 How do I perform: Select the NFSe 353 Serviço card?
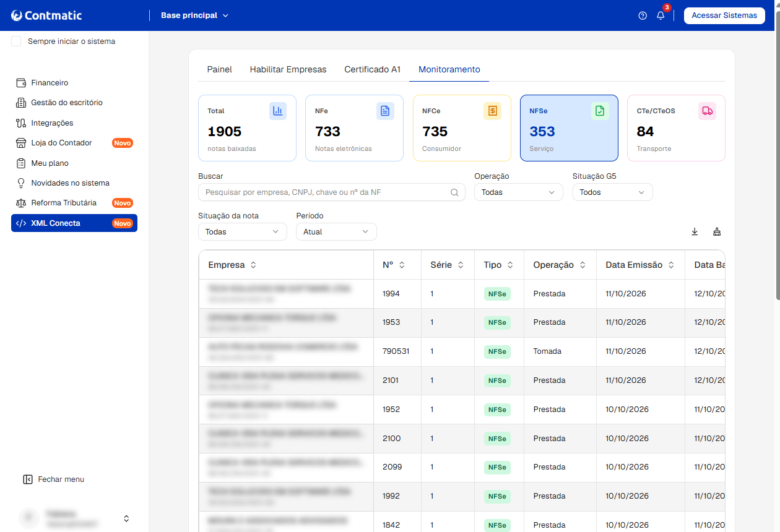569,128
